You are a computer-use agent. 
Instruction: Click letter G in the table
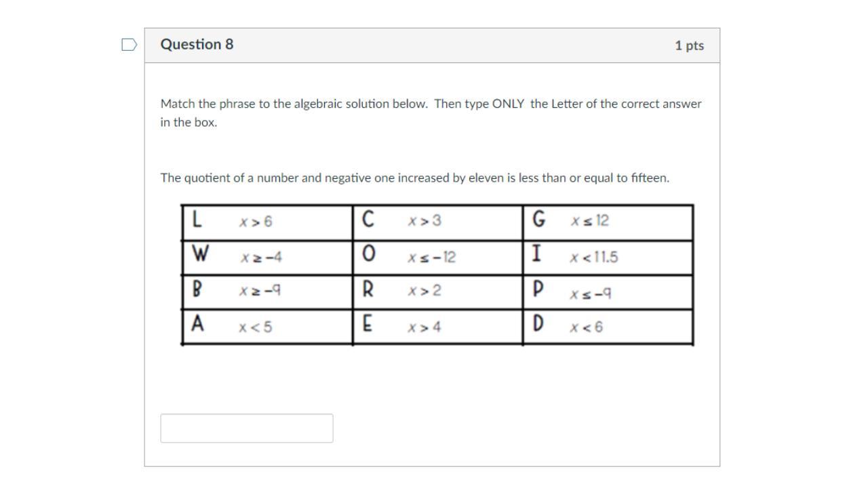[539, 220]
